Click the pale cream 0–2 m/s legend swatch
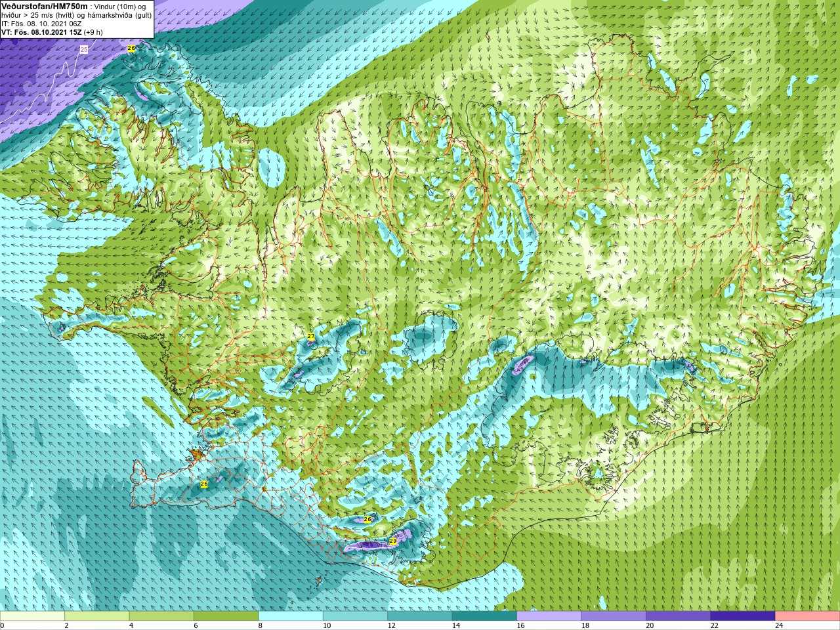Image resolution: width=840 pixels, height=630 pixels. pos(33,616)
